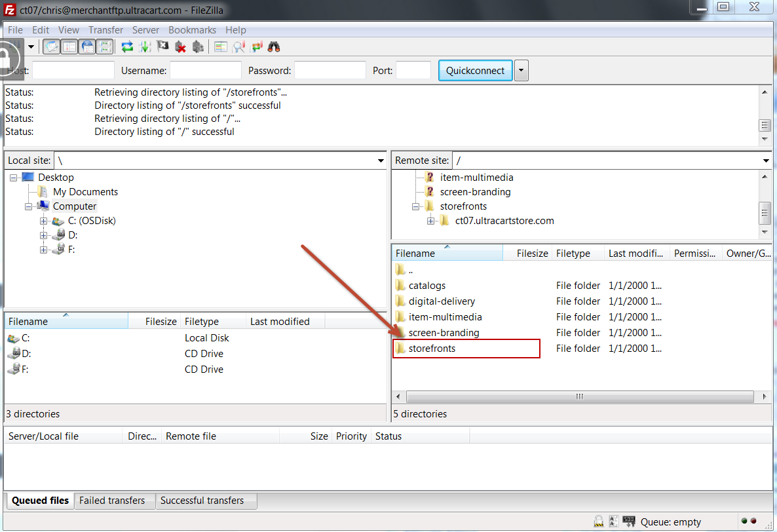Screen dimensions: 777x532
Task: Switch to Failed transfers tab
Action: tap(112, 501)
